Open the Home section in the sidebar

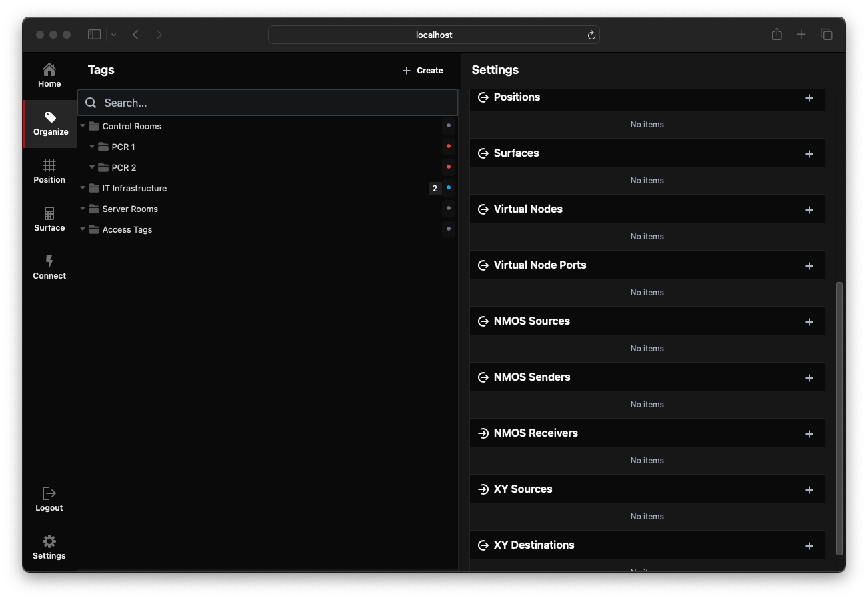tap(49, 76)
